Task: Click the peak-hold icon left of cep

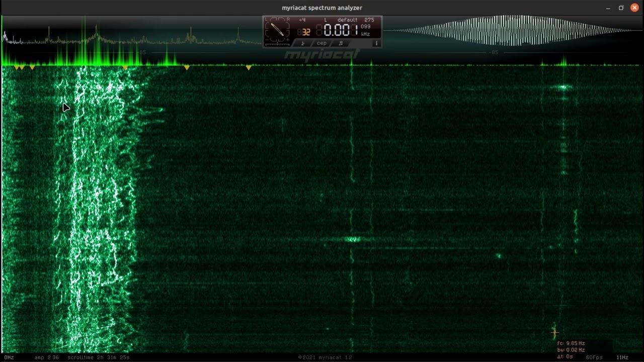Action: pos(303,43)
